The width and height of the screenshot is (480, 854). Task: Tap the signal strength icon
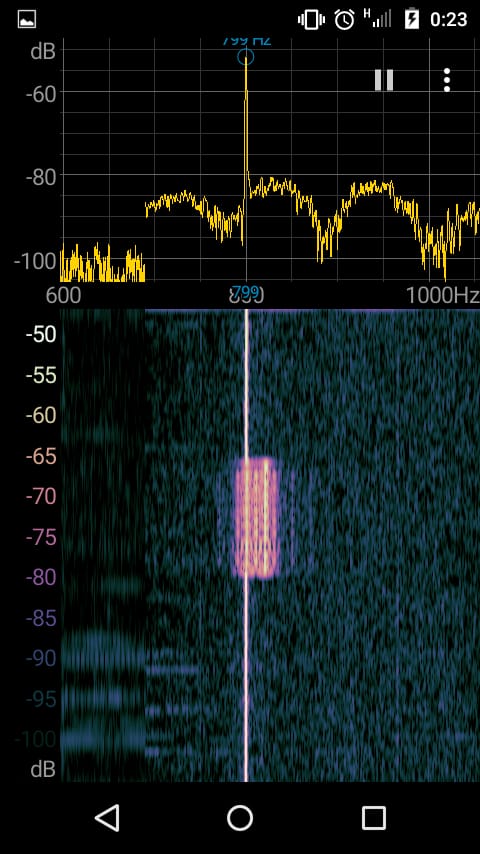pos(378,19)
